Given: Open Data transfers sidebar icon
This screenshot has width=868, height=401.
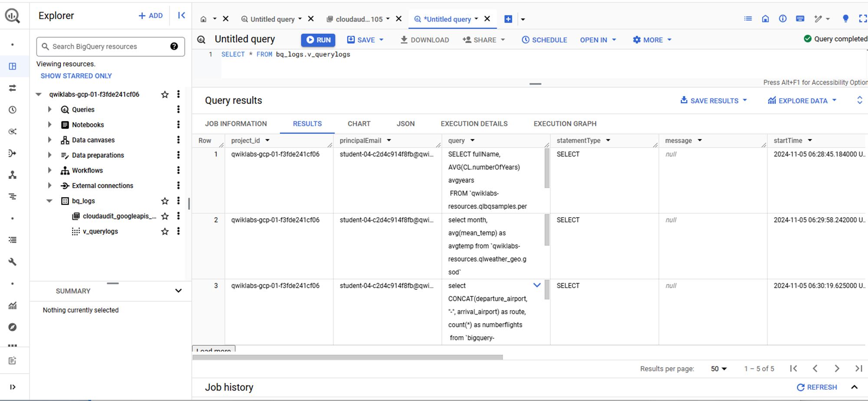Looking at the screenshot, I should coord(13,88).
